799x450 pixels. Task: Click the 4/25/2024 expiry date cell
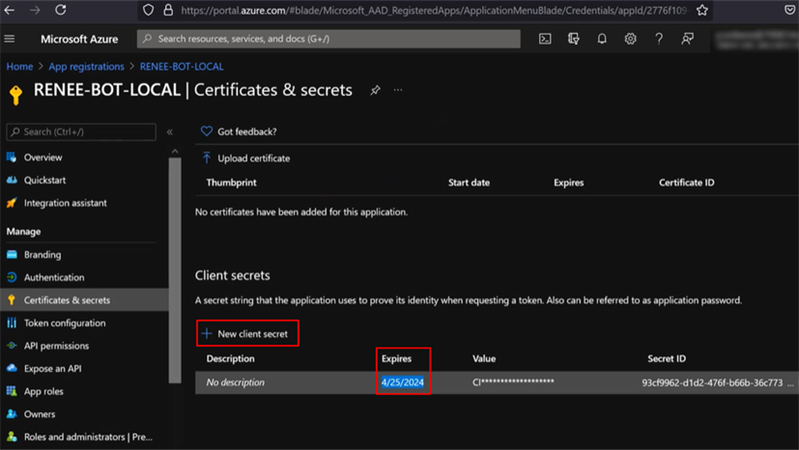coord(403,383)
